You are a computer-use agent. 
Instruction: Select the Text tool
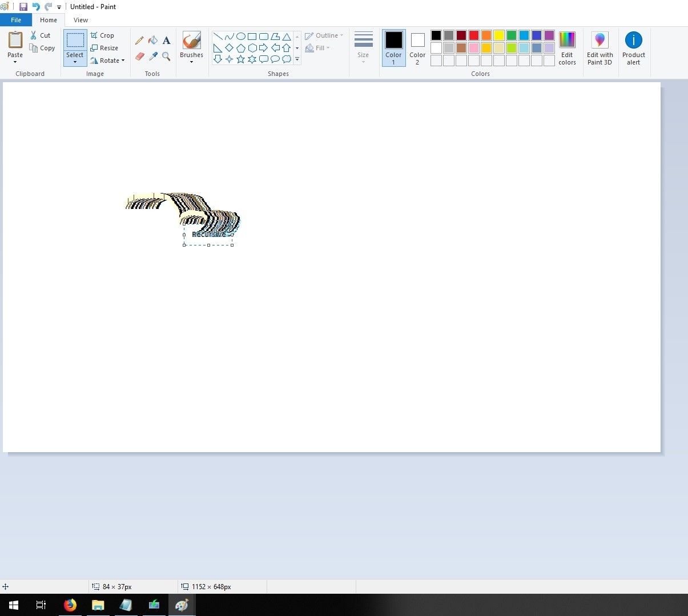166,41
